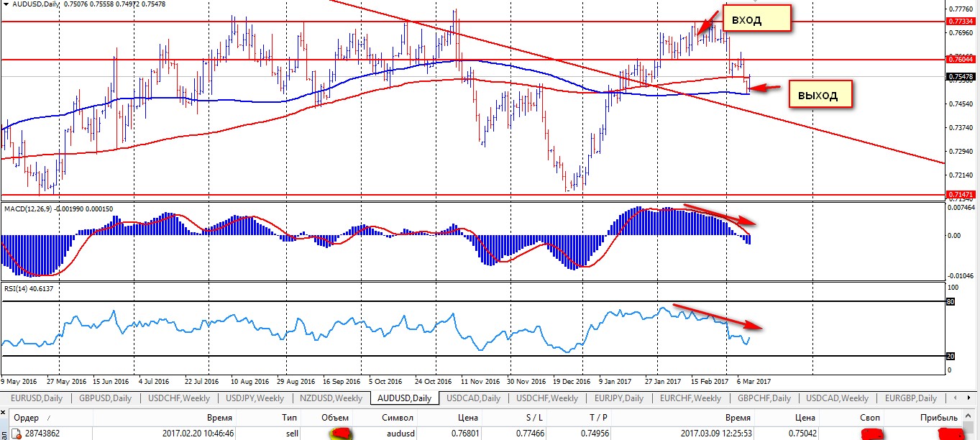
Task: Switch to the EURUSD,Daily chart tab
Action: point(37,398)
